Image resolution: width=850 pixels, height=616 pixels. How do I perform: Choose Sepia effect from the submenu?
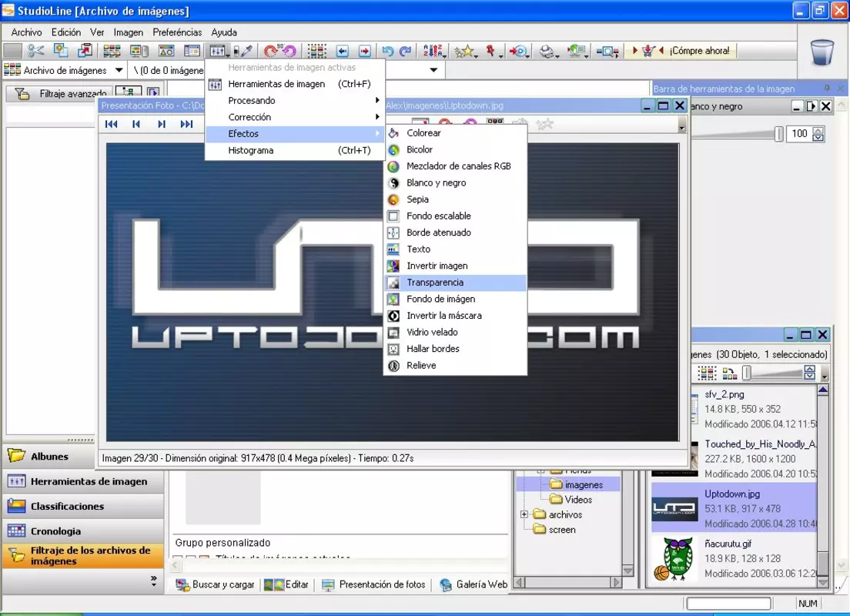pyautogui.click(x=455, y=199)
